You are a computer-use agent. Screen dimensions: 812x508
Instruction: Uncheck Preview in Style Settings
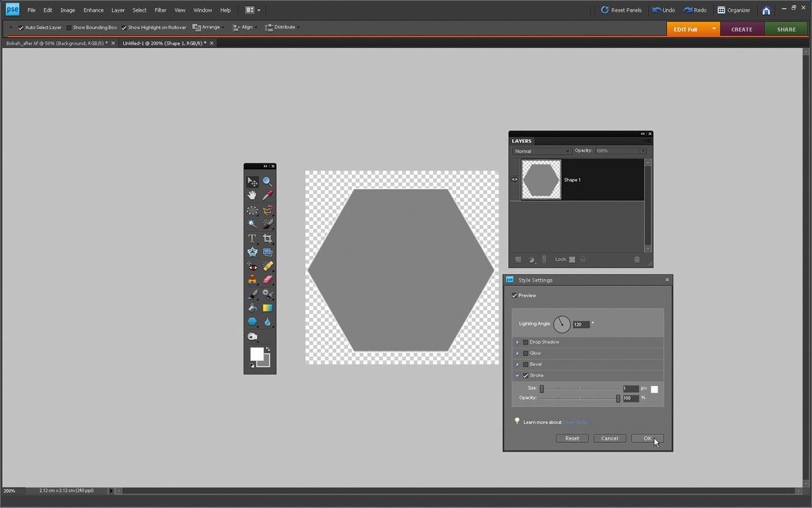tap(515, 296)
